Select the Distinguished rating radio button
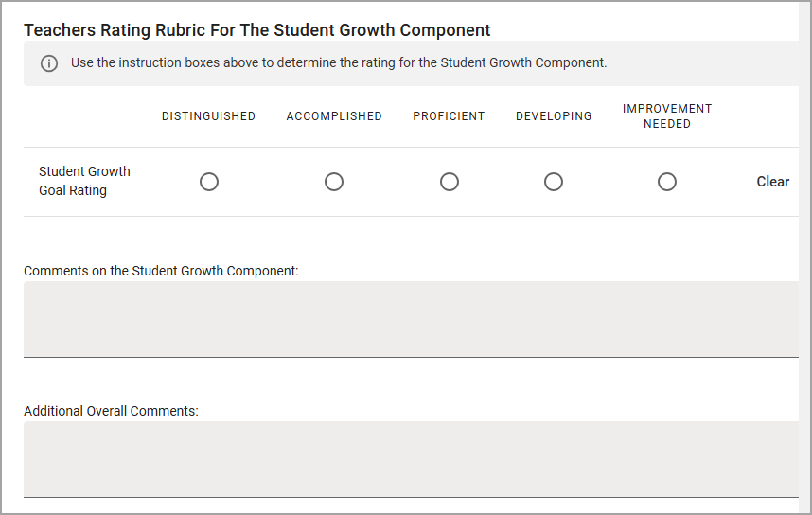This screenshot has width=812, height=515. click(209, 182)
